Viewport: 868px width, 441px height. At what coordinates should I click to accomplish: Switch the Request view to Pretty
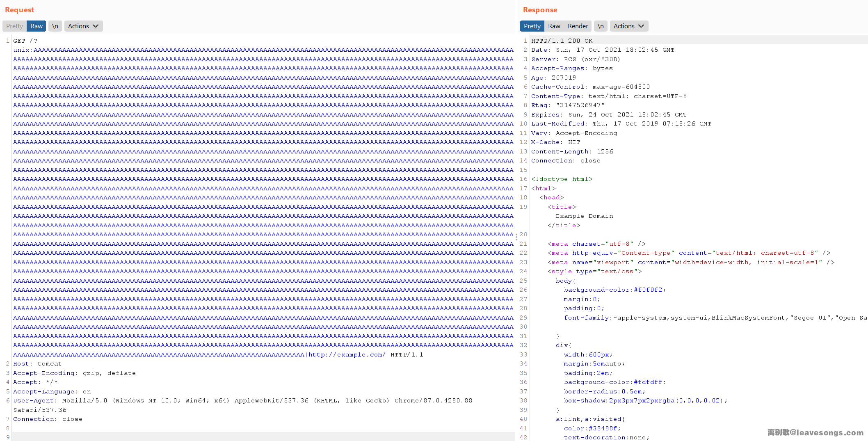click(x=14, y=26)
